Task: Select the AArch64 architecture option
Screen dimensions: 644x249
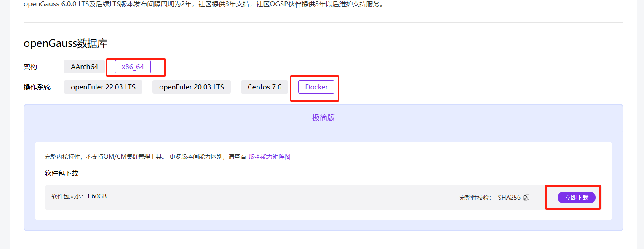Action: point(85,67)
